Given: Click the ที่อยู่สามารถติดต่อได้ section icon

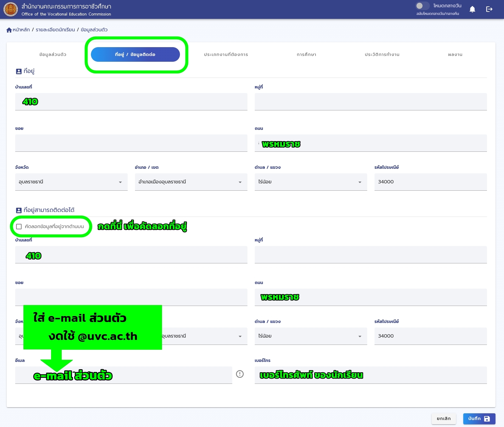Looking at the screenshot, I should [x=19, y=210].
